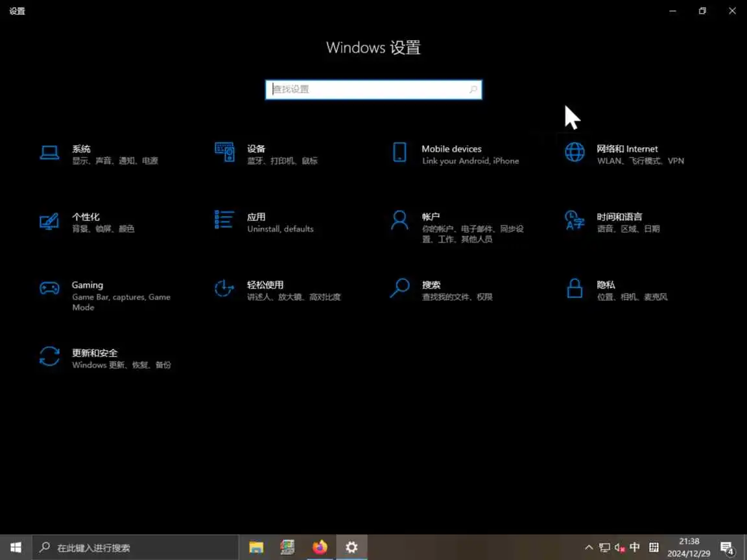
Task: Launch Firefox from the taskbar
Action: click(x=320, y=548)
